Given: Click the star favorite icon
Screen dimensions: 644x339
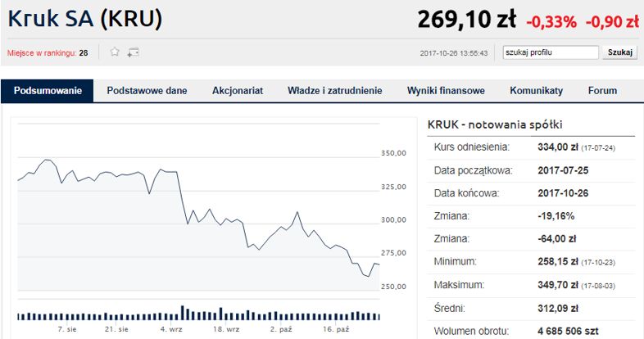Looking at the screenshot, I should (115, 52).
